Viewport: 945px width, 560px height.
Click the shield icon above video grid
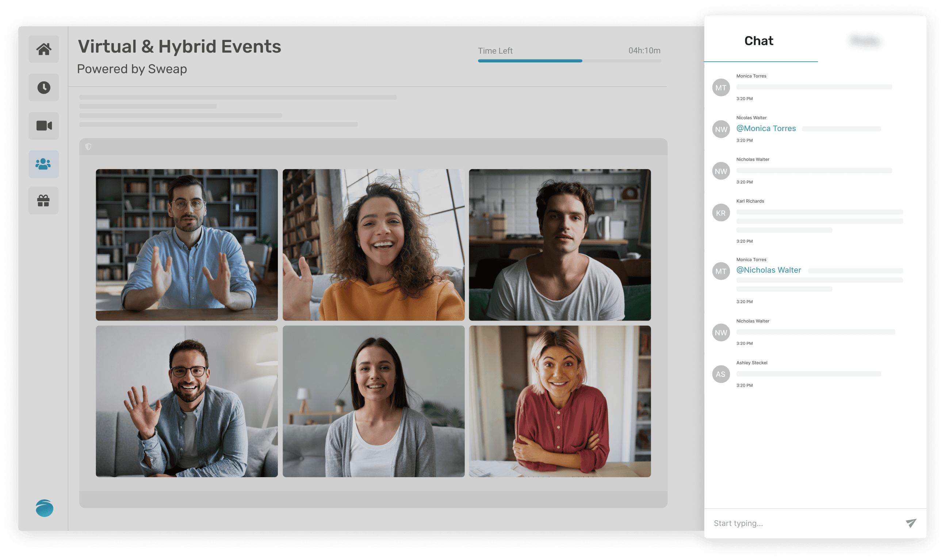coord(88,147)
